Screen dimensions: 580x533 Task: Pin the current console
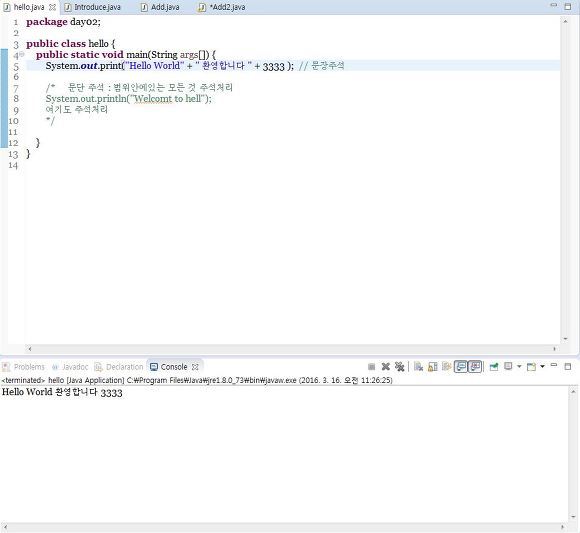click(493, 367)
